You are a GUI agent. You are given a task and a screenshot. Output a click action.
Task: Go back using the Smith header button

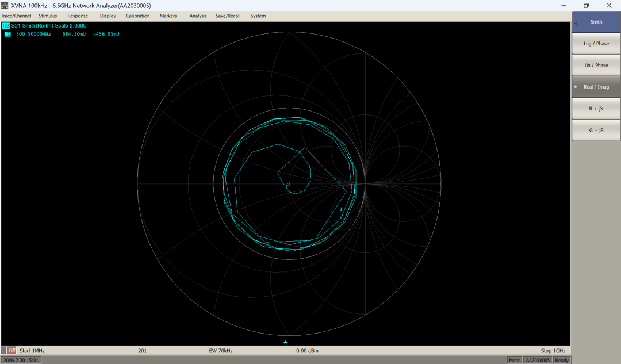click(596, 22)
